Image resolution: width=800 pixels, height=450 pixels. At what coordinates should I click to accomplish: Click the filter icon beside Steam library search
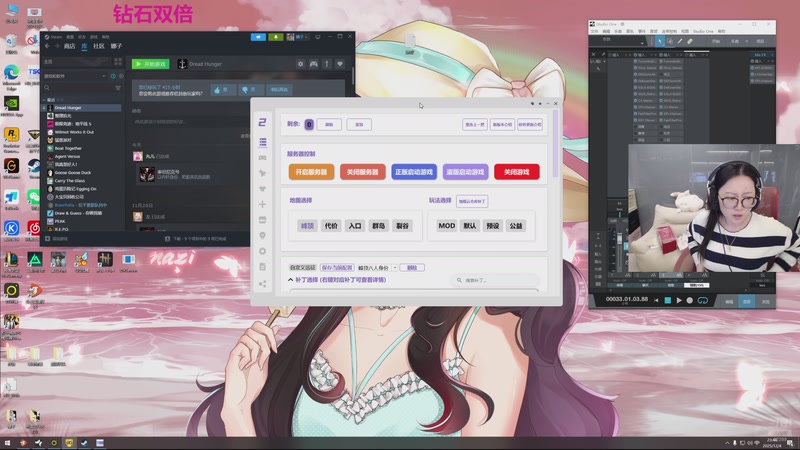pos(118,88)
